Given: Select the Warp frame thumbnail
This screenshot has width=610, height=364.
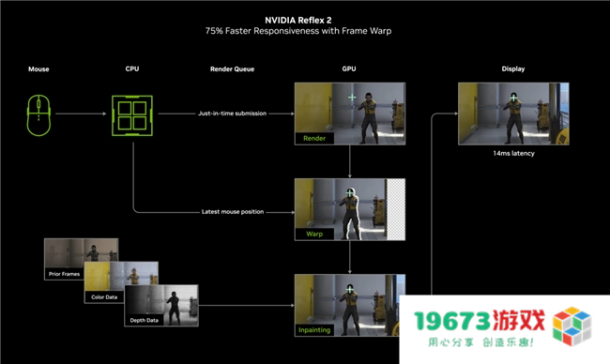Looking at the screenshot, I should point(350,209).
